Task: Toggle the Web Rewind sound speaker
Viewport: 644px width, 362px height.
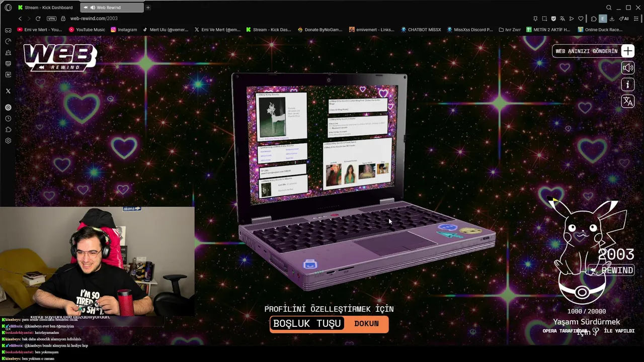Action: tap(627, 68)
